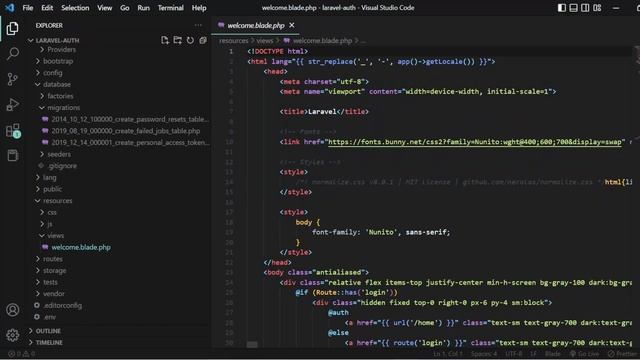Refresh the Explorer file tree
This screenshot has width=640, height=360.
190,40
